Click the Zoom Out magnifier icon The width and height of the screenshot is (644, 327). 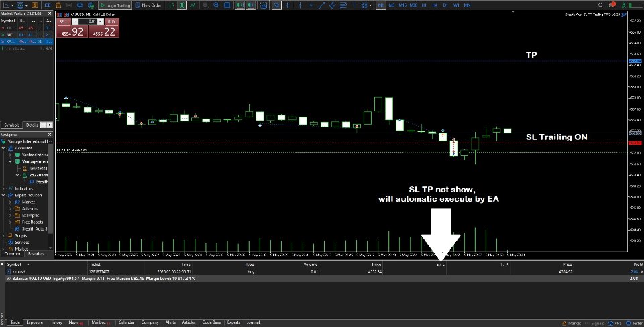(x=216, y=5)
